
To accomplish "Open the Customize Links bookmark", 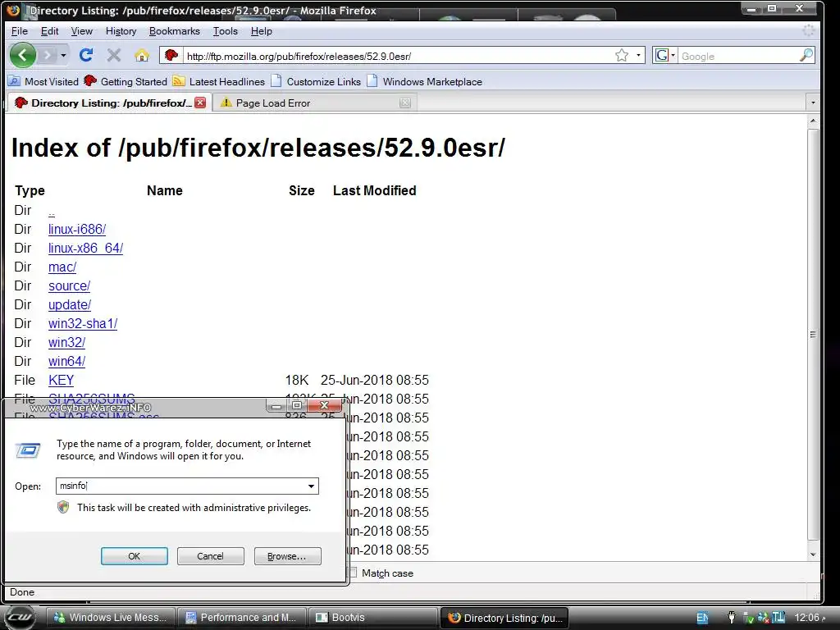I will [x=316, y=81].
